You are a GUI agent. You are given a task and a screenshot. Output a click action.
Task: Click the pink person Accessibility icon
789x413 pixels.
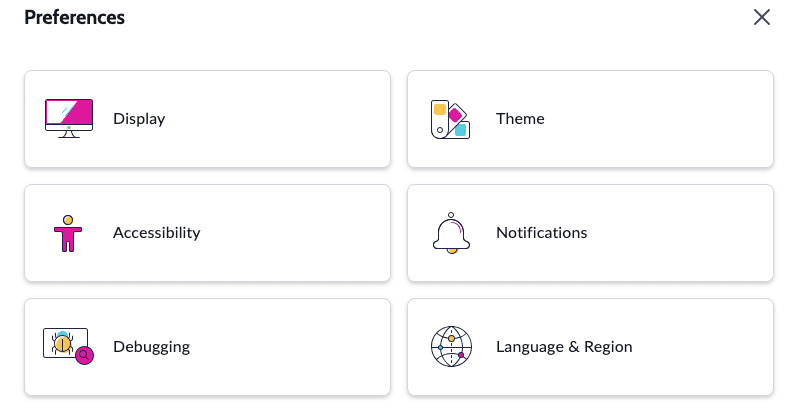click(x=68, y=233)
